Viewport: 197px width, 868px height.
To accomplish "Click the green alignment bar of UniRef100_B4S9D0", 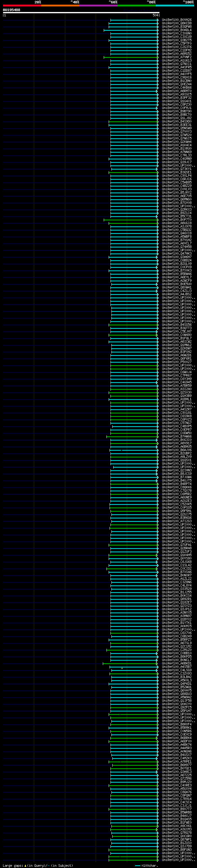I will tap(133, 122).
